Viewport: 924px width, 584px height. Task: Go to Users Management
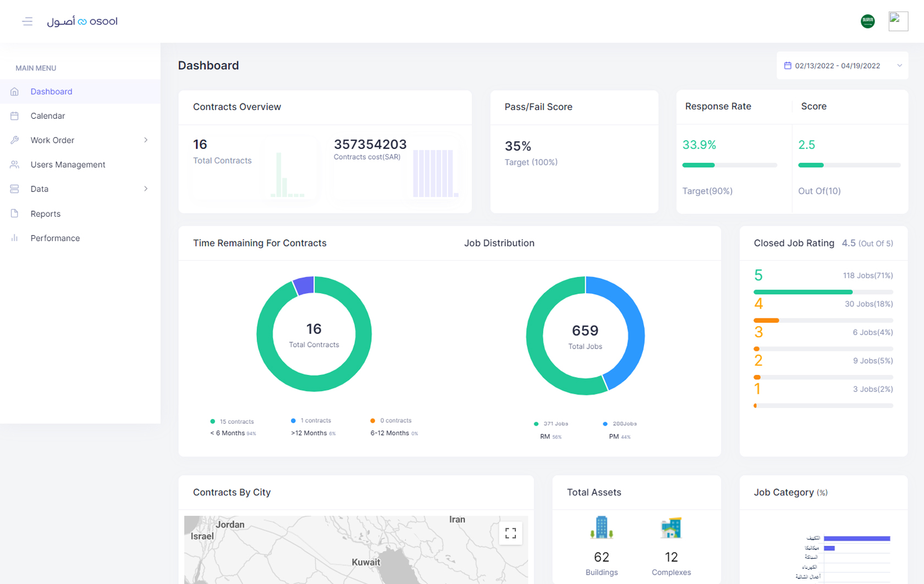click(x=80, y=164)
